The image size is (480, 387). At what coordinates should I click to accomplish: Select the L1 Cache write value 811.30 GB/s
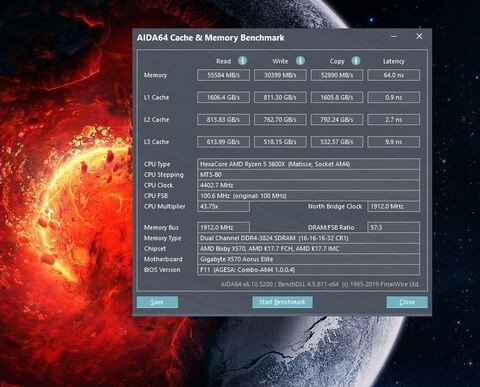point(280,97)
